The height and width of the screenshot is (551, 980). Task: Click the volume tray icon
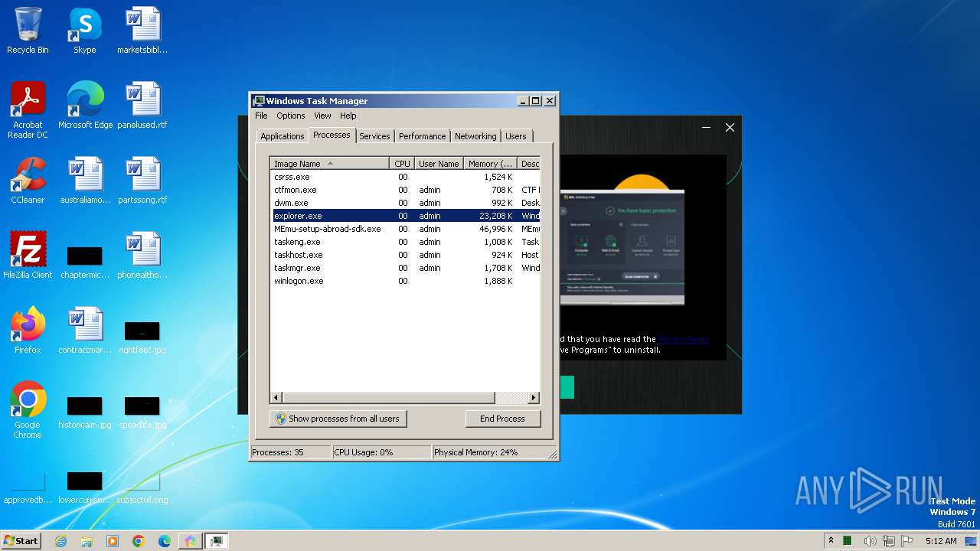[x=870, y=541]
